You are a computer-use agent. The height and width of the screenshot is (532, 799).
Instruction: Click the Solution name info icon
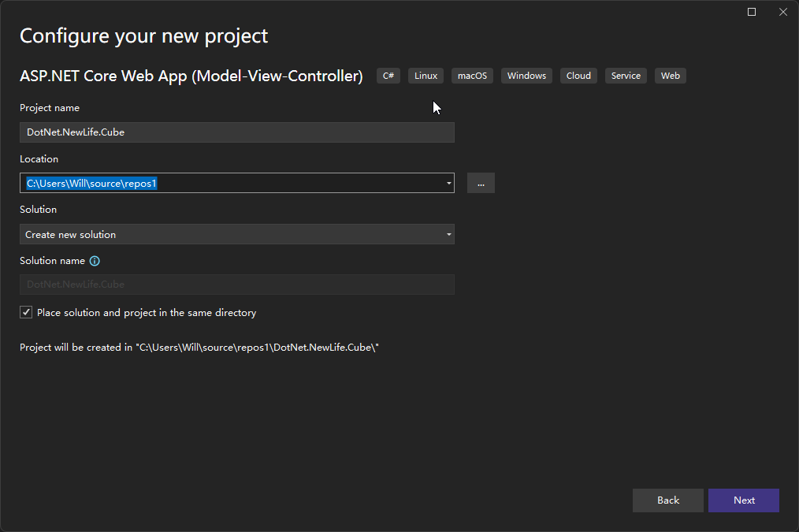(95, 261)
